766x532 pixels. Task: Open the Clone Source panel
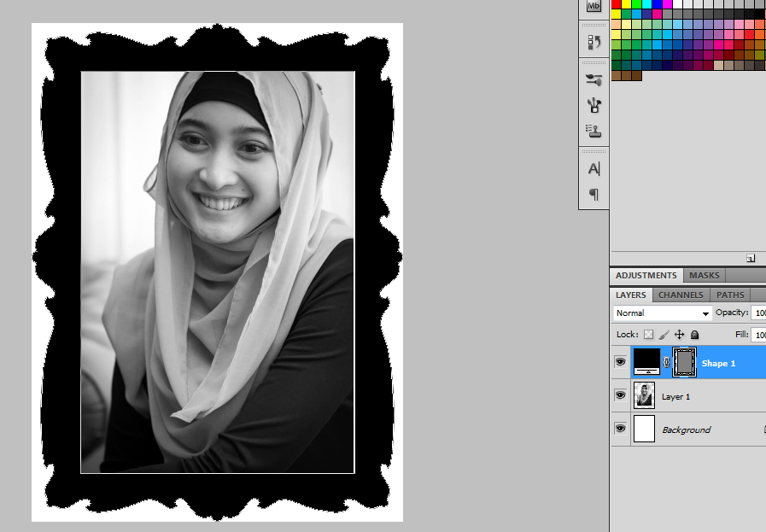[594, 131]
